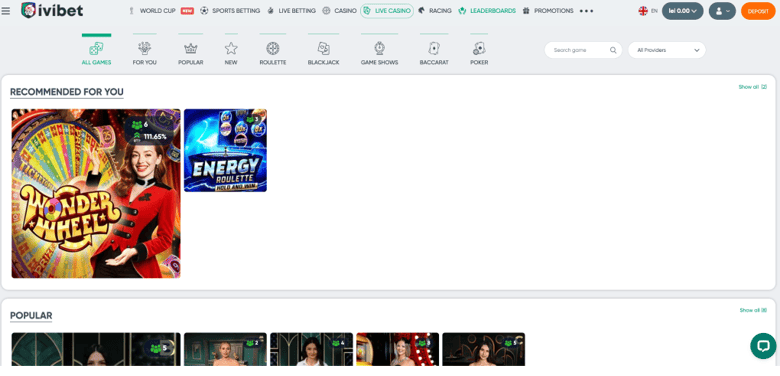
Task: Open Popular game thumbnail with 2 players
Action: coord(225,349)
